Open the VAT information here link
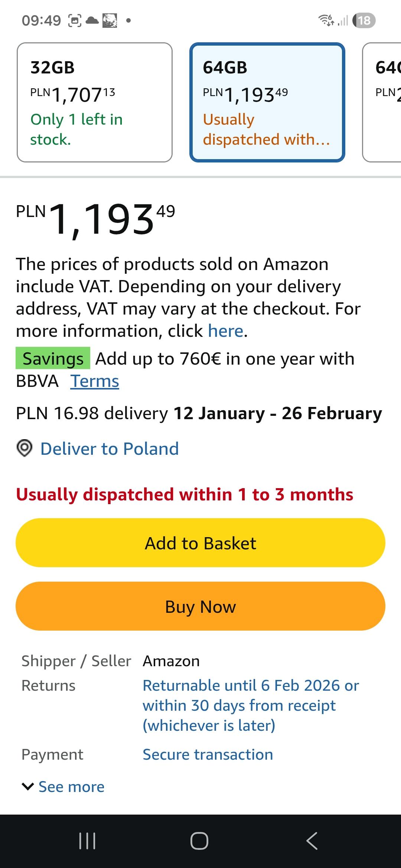The height and width of the screenshot is (868, 401). [x=226, y=331]
